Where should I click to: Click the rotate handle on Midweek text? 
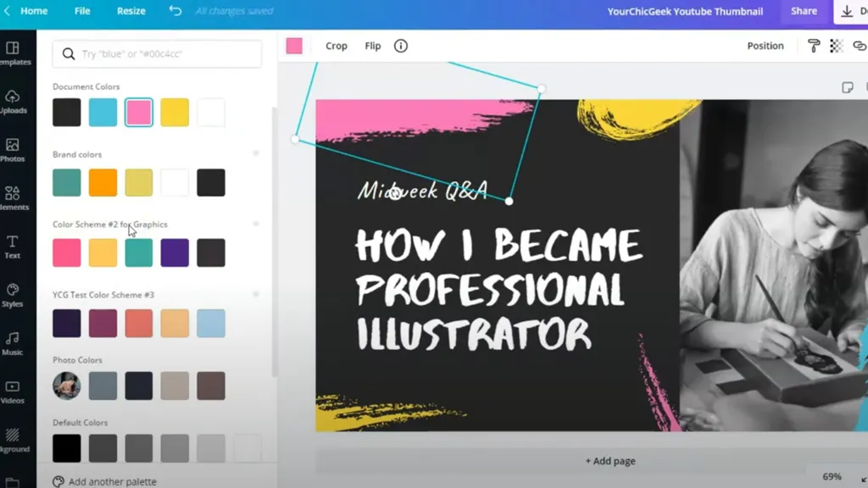[x=395, y=193]
